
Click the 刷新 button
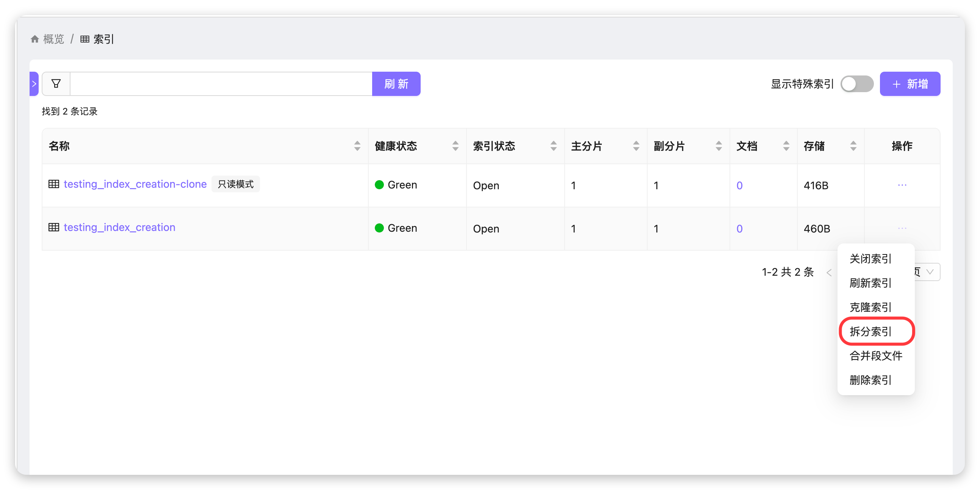[396, 84]
